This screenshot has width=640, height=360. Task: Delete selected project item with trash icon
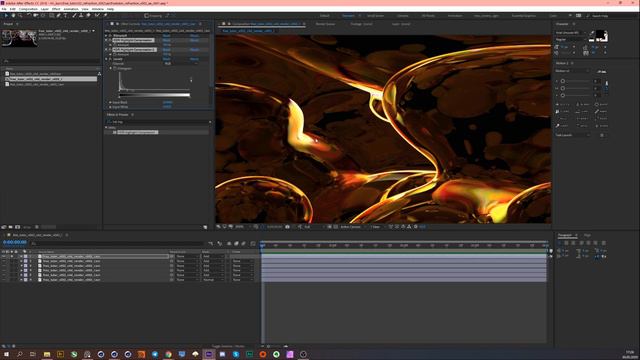(37, 227)
